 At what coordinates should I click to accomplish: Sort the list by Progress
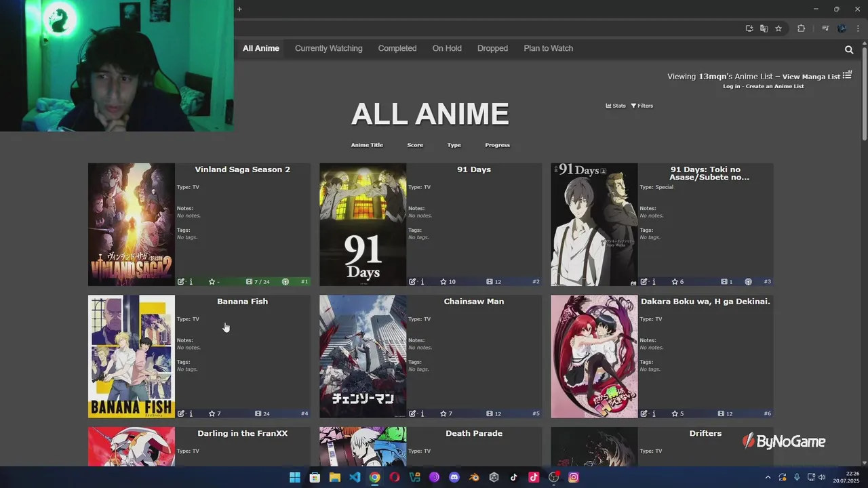[x=498, y=145]
